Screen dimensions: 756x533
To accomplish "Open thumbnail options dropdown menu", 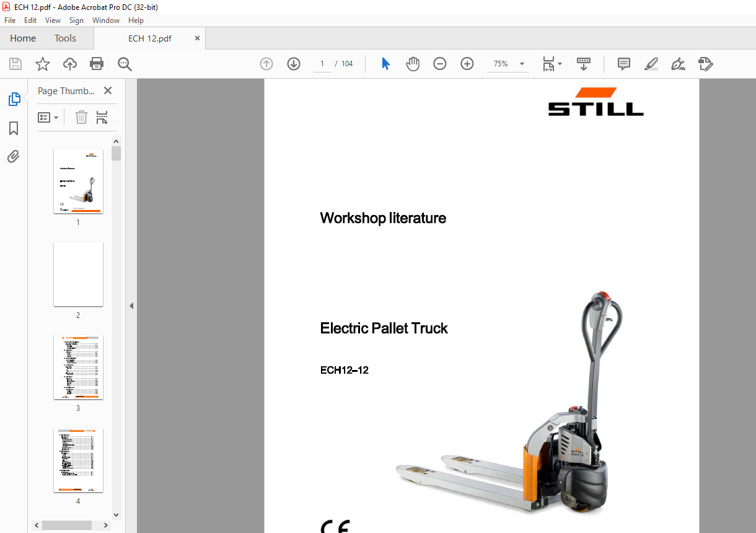I will (48, 117).
